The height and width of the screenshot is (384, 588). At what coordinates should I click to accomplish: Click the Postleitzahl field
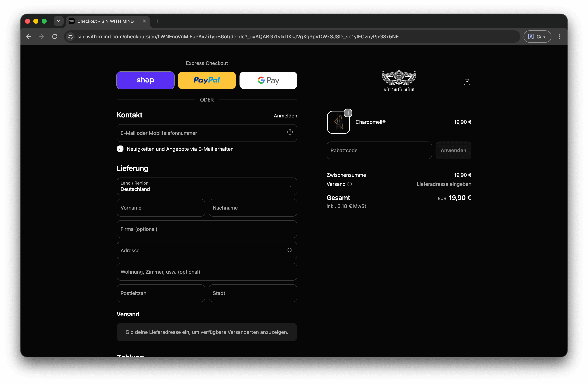coord(161,293)
